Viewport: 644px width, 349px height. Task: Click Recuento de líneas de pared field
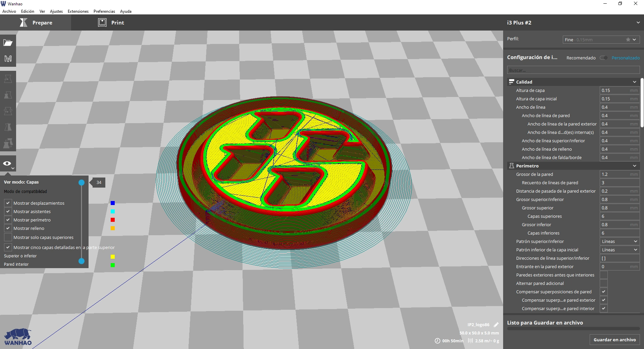[620, 183]
